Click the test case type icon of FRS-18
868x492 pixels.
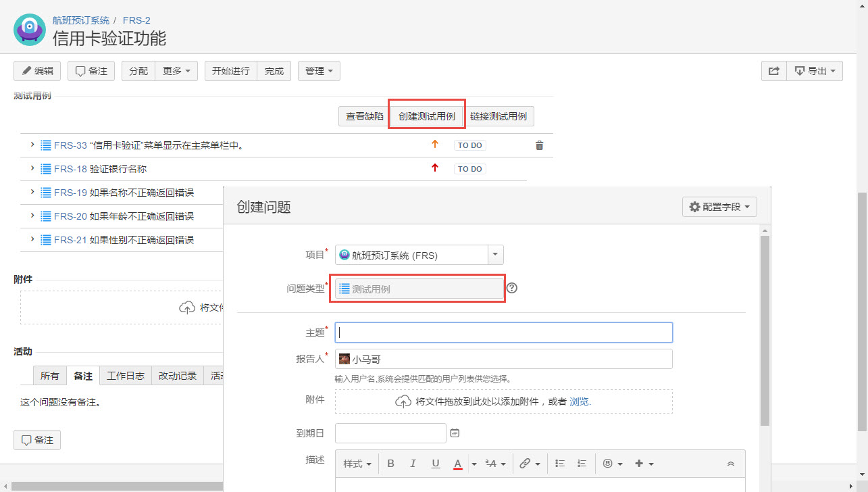[46, 169]
